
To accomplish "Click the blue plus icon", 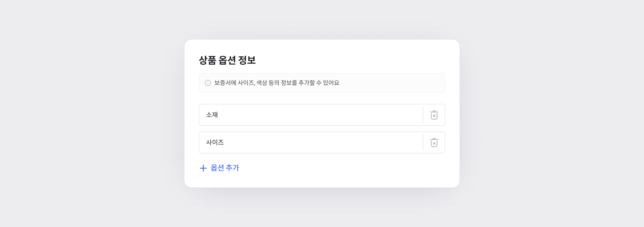I will pyautogui.click(x=203, y=168).
